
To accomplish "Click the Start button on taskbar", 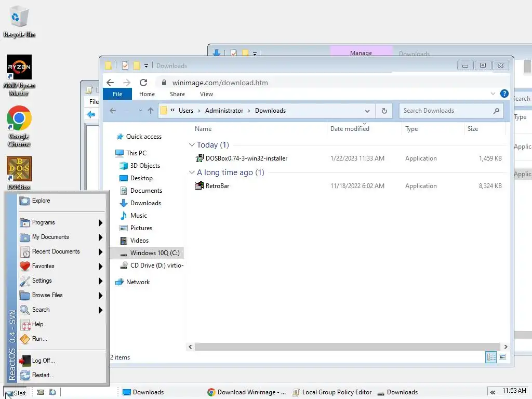I will [16, 393].
